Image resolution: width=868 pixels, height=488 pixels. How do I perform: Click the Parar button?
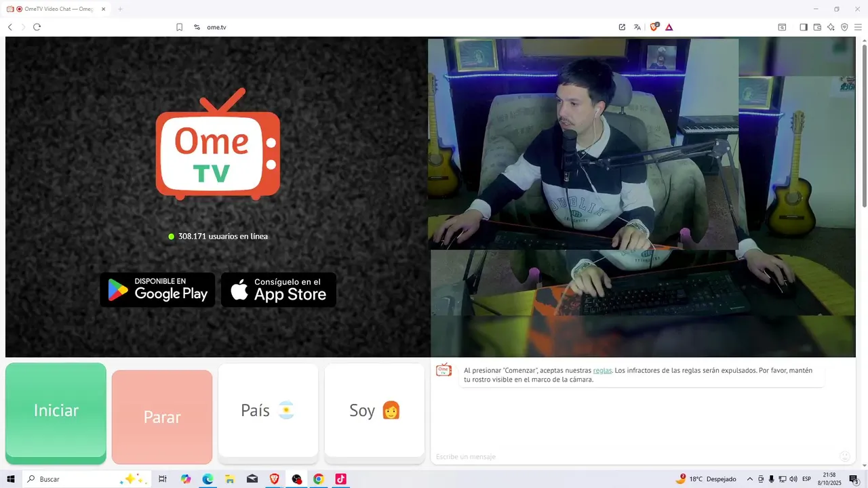pos(162,417)
